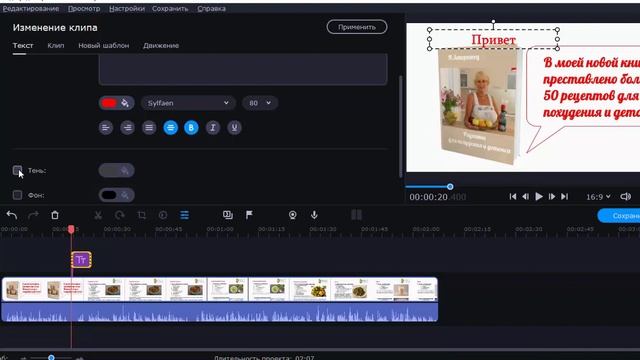Click the blue Сохранить export button
Viewport: 640px width, 360px height.
pyautogui.click(x=619, y=216)
